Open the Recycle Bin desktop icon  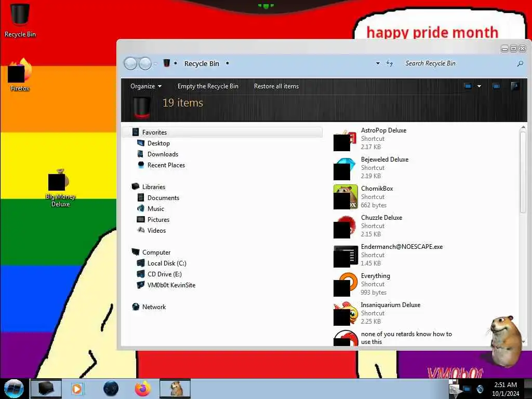pyautogui.click(x=20, y=20)
